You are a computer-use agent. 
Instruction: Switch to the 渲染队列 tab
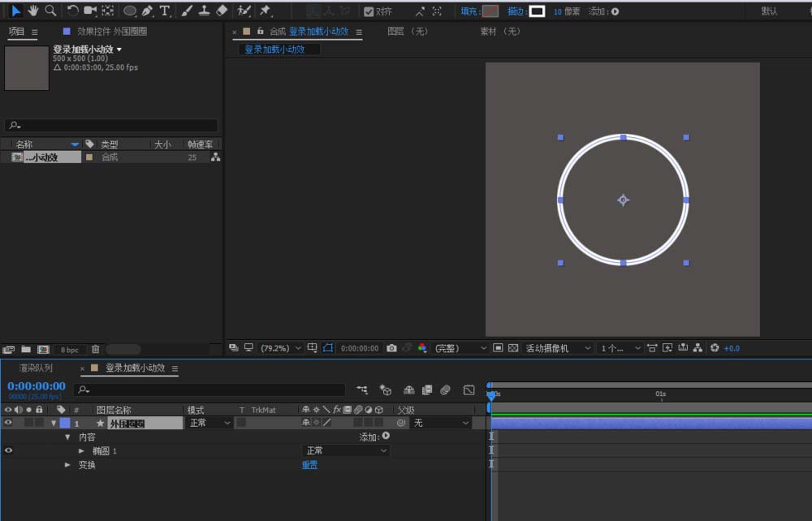[36, 368]
